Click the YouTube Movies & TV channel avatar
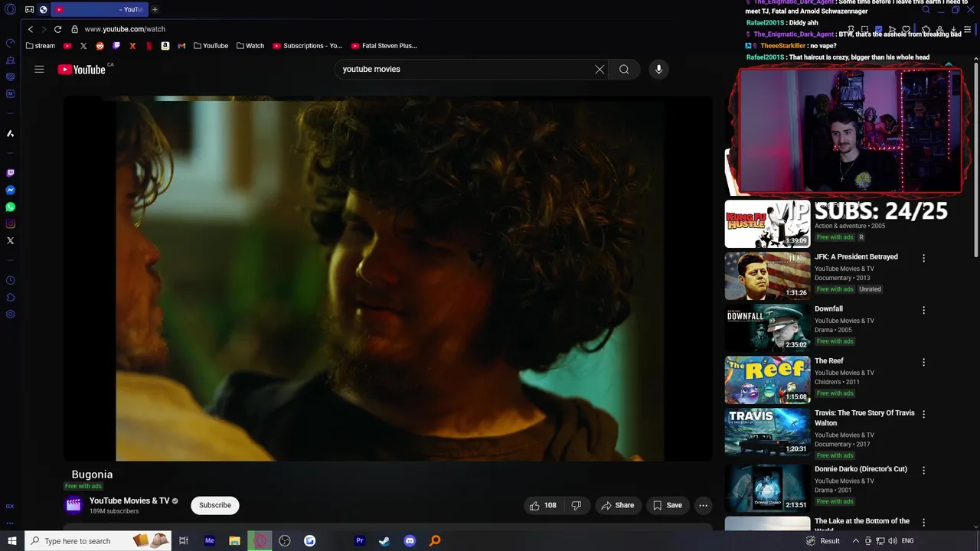The image size is (980, 551). click(73, 504)
